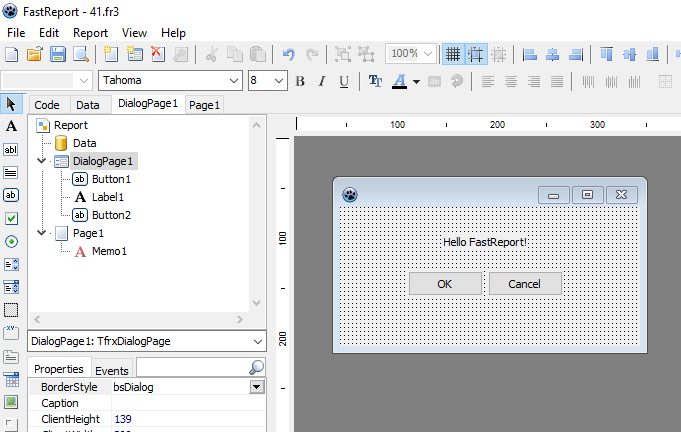681x432 pixels.
Task: Click font color A icon
Action: coord(399,81)
